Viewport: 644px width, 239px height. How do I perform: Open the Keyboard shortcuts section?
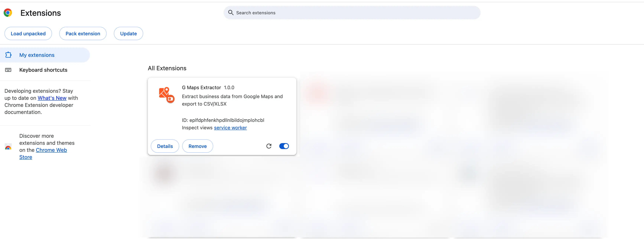(43, 70)
